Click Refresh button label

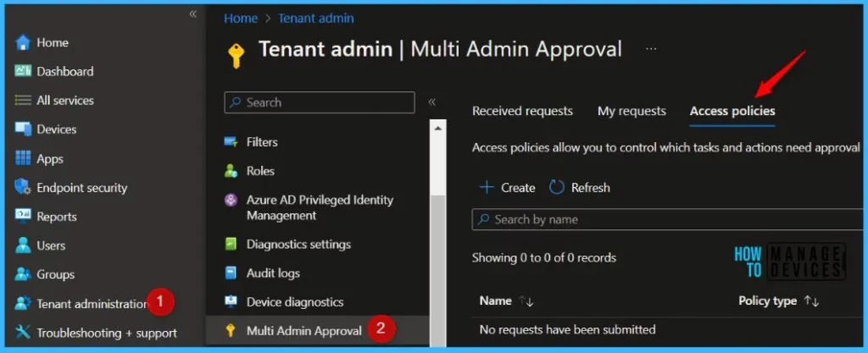point(591,188)
